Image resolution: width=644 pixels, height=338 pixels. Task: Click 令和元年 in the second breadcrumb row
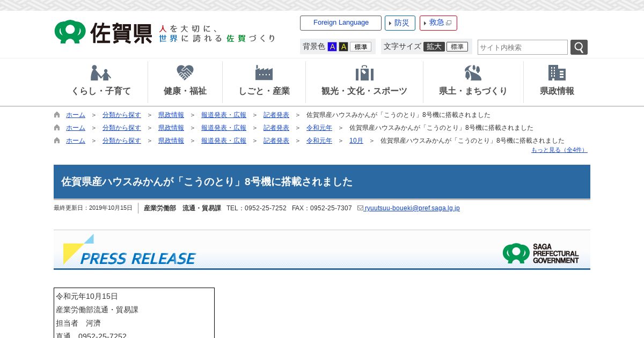click(x=319, y=128)
